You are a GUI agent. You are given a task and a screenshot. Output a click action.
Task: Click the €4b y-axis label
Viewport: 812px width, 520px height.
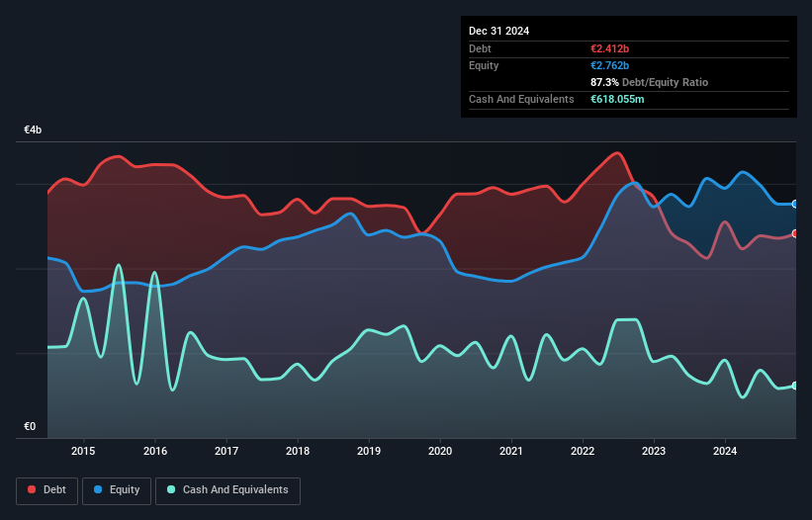pyautogui.click(x=33, y=130)
